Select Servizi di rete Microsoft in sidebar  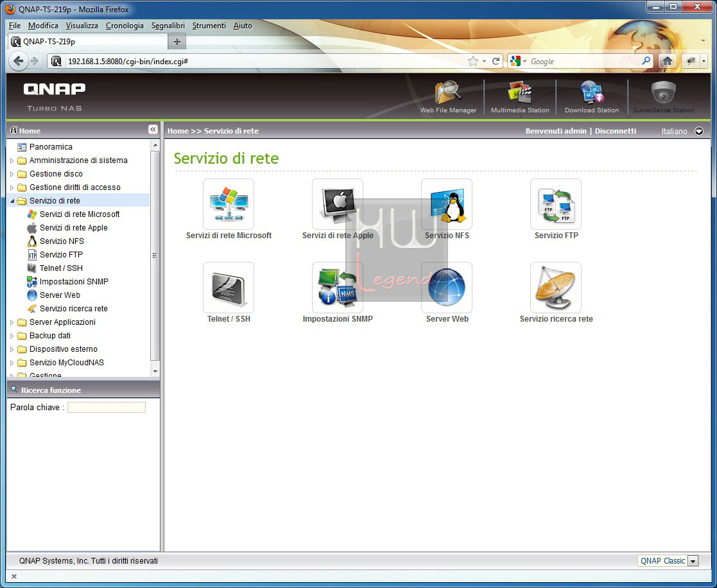click(80, 214)
